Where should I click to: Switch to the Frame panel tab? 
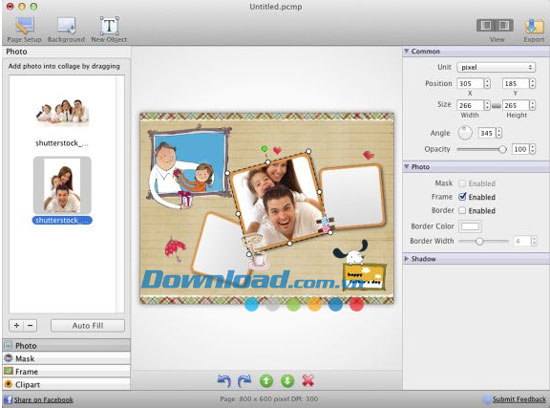pos(66,372)
